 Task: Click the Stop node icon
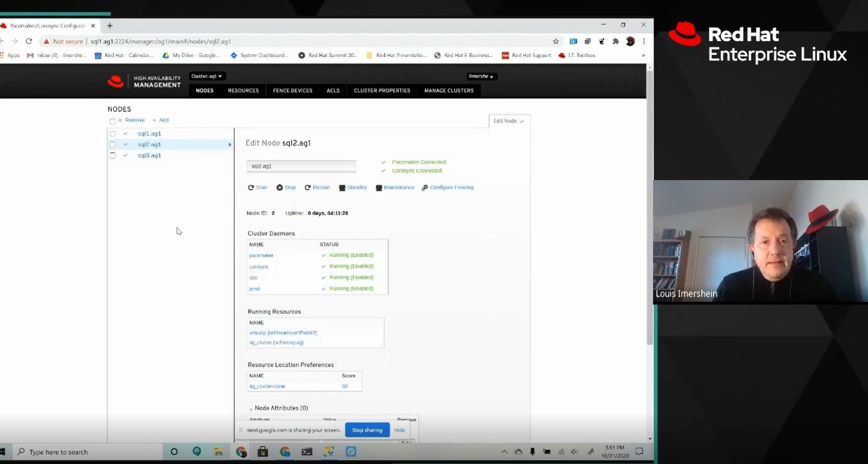coord(285,187)
